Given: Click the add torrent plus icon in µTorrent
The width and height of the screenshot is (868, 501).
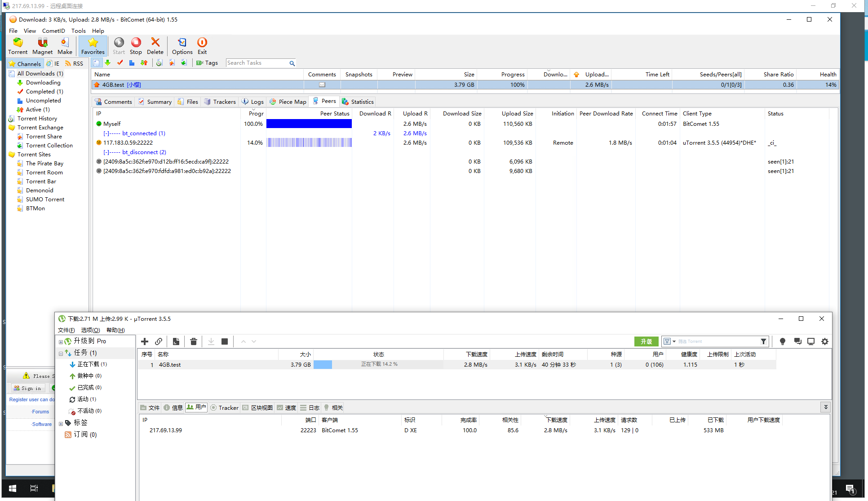Looking at the screenshot, I should pyautogui.click(x=145, y=341).
